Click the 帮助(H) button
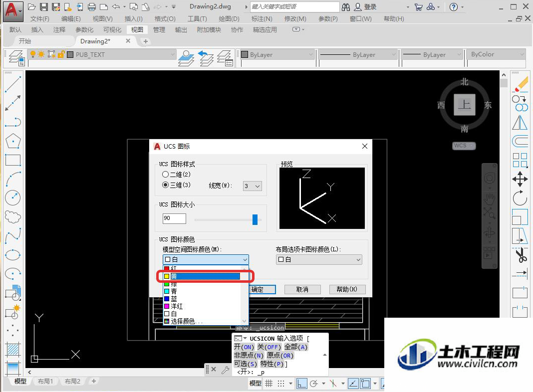Screen dimensions: 533x392 347,289
